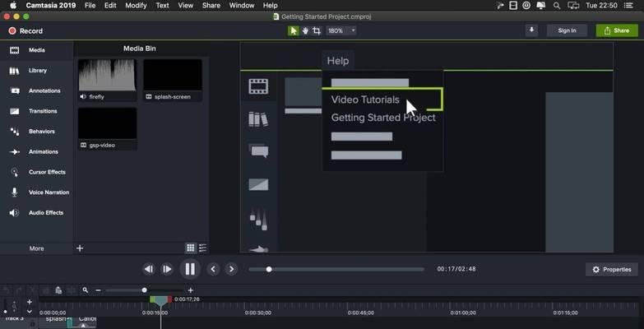The image size is (644, 329).
Task: Select the splash clip on timeline
Action: point(53,322)
